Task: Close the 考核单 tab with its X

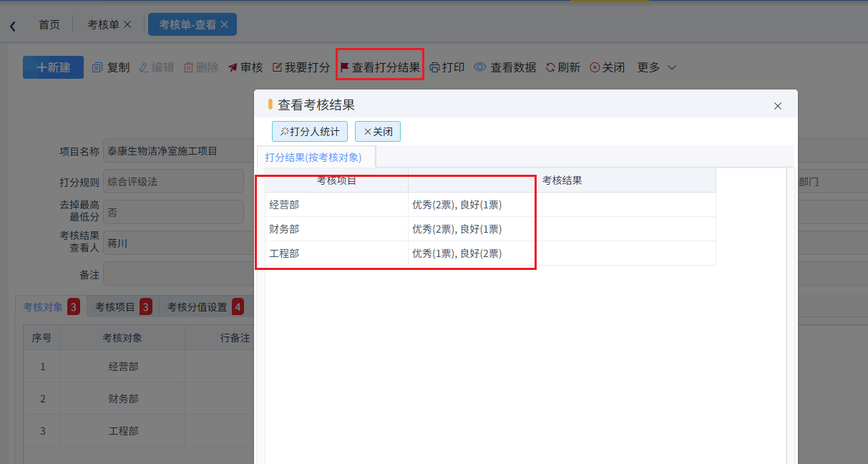Action: 127,24
